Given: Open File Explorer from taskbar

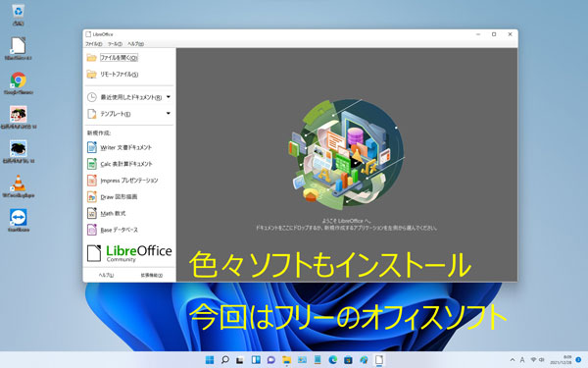Looking at the screenshot, I should 286,360.
